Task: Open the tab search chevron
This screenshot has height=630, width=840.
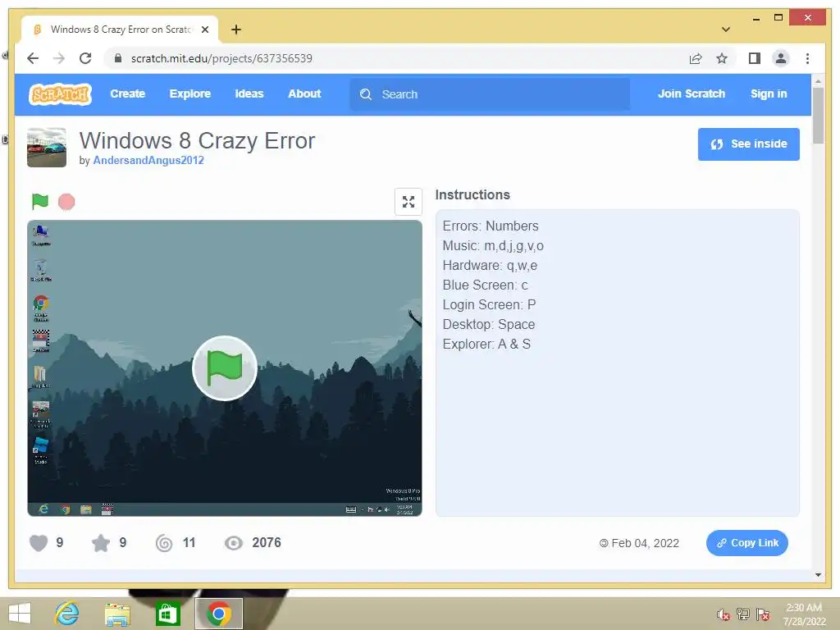Action: [x=726, y=30]
